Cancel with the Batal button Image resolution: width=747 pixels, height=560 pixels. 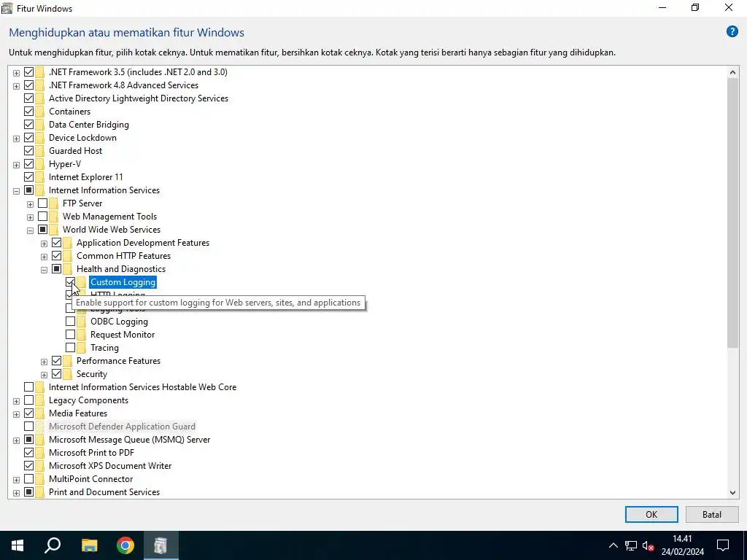[x=712, y=514]
